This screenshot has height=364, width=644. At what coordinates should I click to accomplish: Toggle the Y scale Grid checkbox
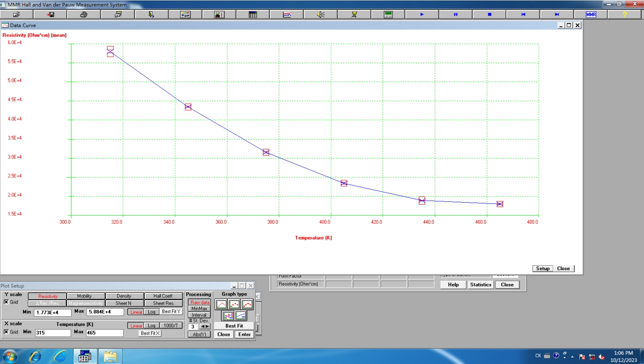coord(6,302)
